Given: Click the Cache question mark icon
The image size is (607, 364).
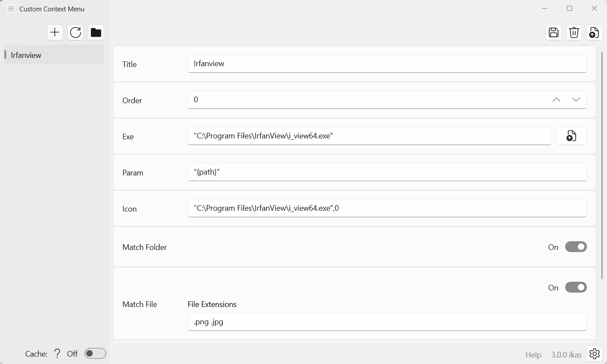Looking at the screenshot, I should tap(57, 354).
